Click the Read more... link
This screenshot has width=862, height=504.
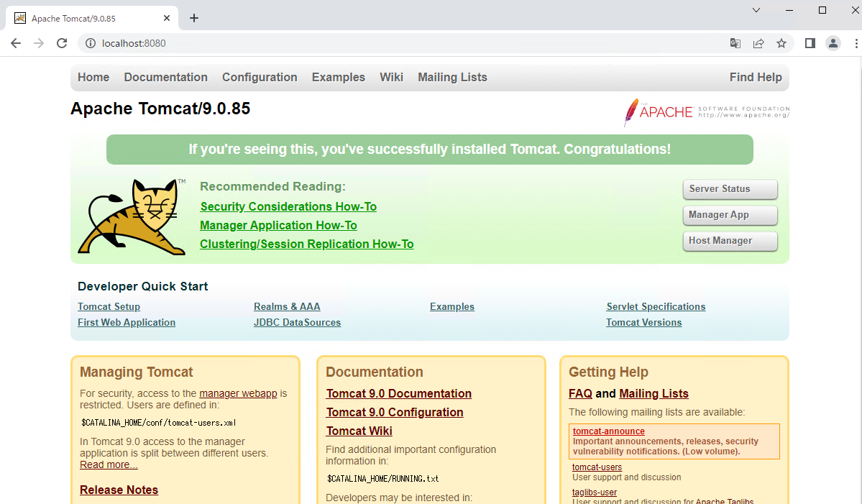(x=109, y=465)
